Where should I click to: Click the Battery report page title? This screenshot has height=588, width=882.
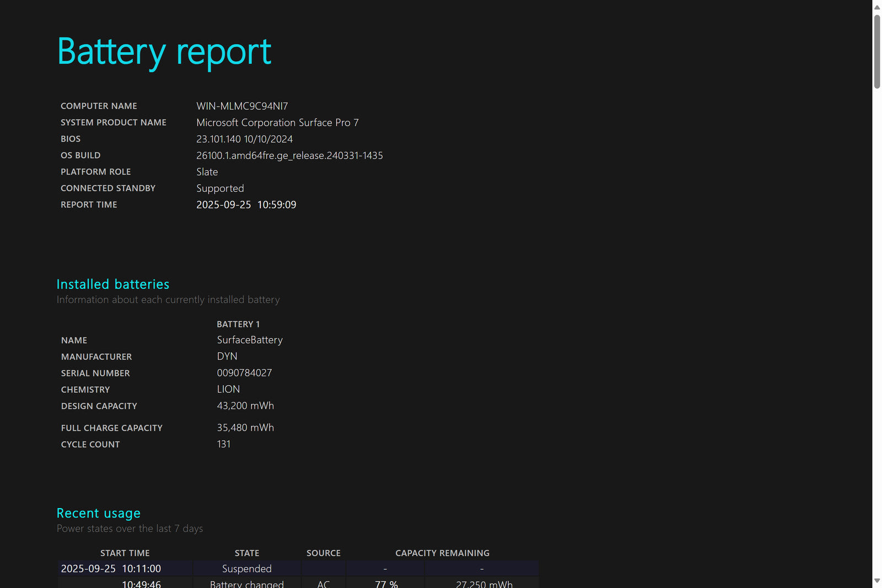(x=164, y=52)
